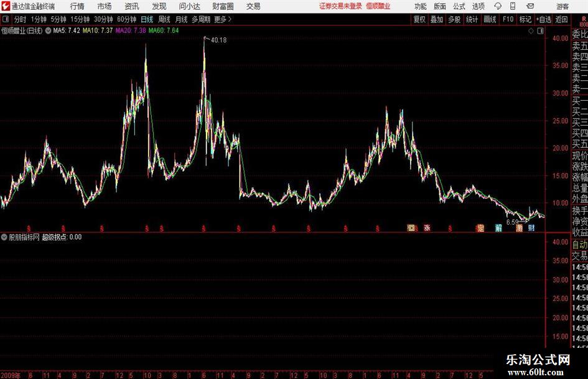The width and height of the screenshot is (588, 379).
Task: Click the 40.18 high price marker
Action: point(218,40)
